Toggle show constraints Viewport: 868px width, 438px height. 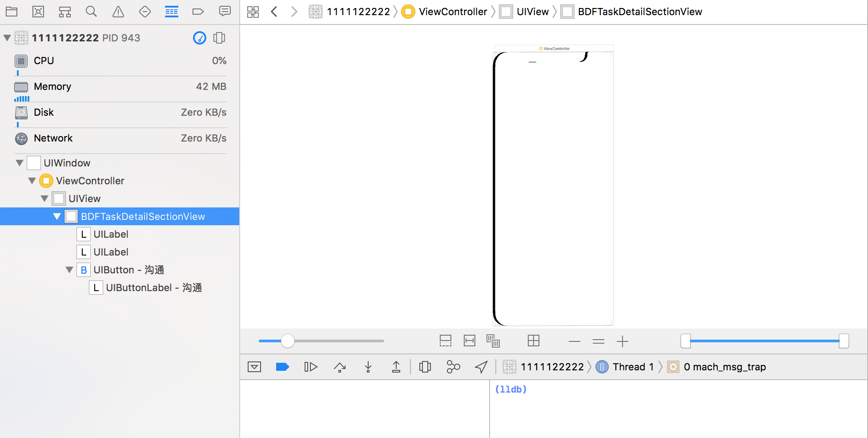pos(470,341)
